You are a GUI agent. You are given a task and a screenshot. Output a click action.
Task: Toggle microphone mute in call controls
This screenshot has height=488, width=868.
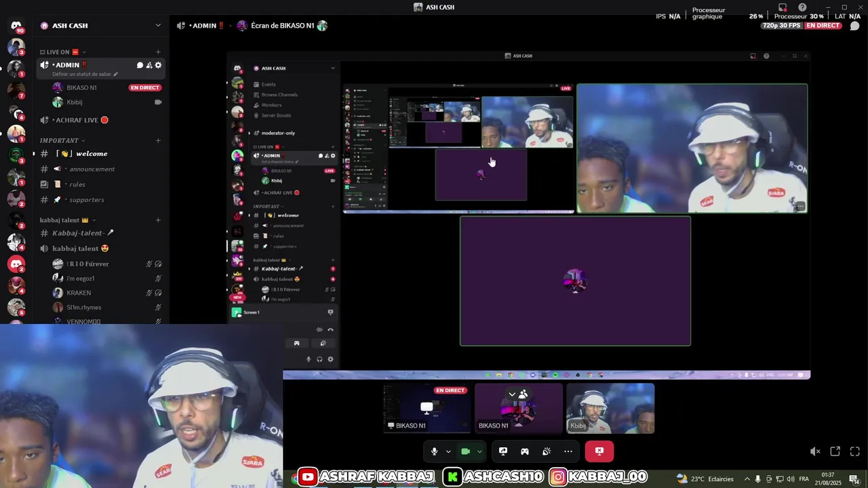coord(434,451)
